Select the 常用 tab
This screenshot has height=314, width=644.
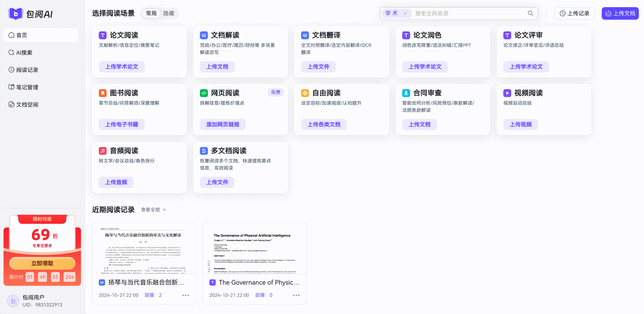point(151,13)
